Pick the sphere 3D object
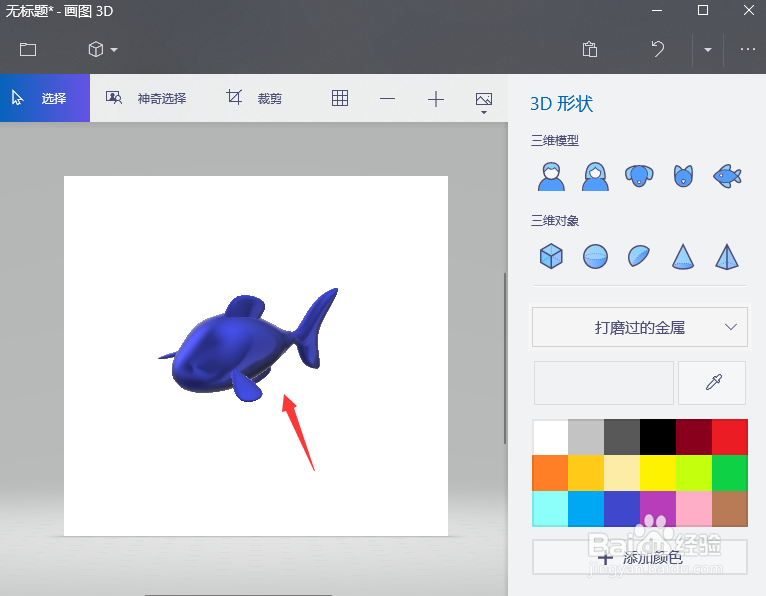The image size is (766, 596). click(x=595, y=256)
